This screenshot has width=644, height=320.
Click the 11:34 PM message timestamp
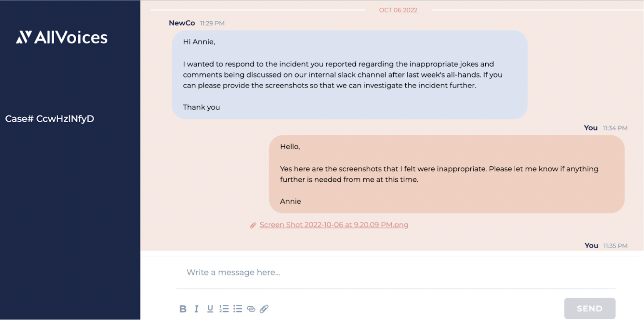pos(615,128)
